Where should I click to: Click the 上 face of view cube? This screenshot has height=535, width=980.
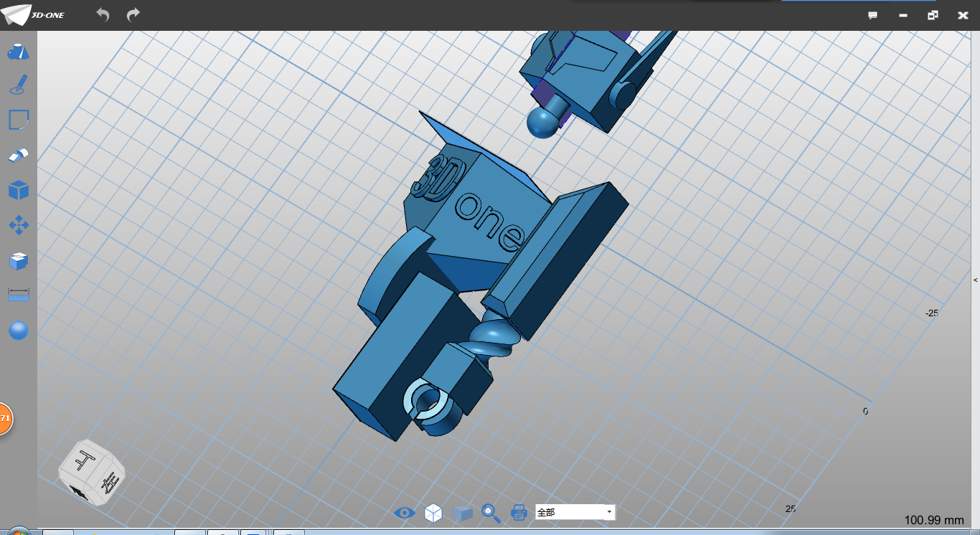click(86, 460)
